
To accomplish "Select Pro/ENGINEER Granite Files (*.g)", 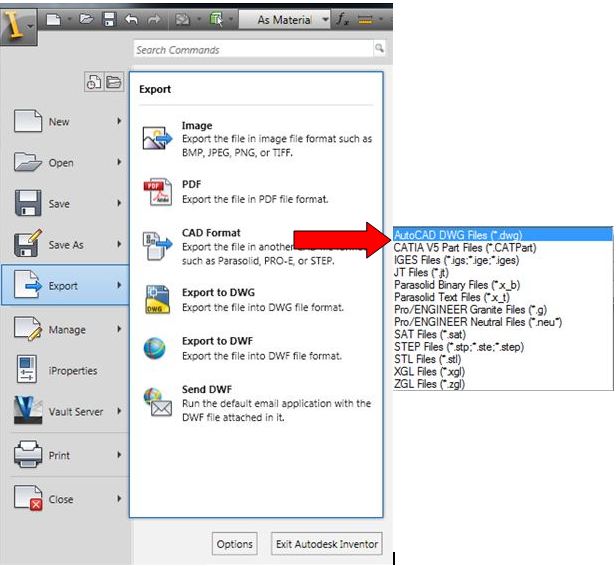I will tap(503, 310).
